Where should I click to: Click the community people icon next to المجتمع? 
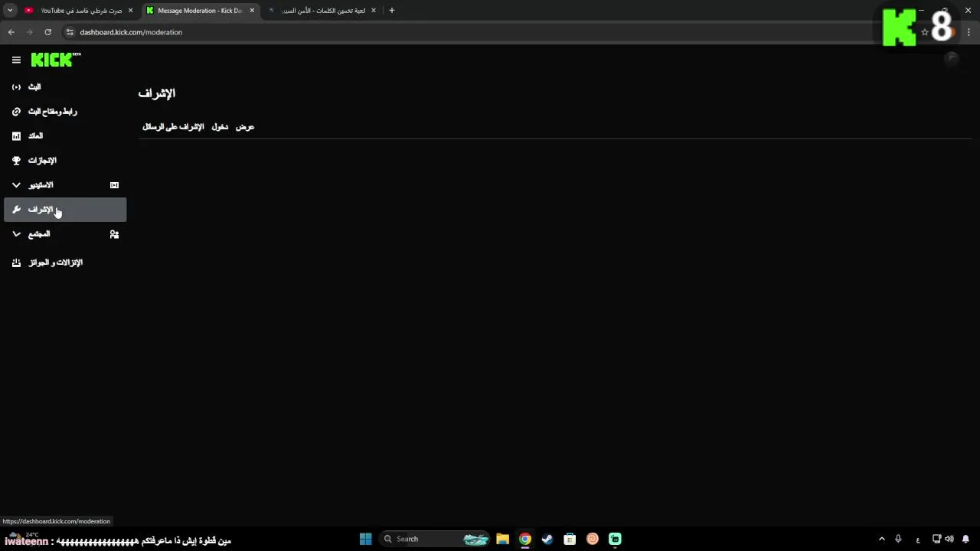pyautogui.click(x=114, y=234)
